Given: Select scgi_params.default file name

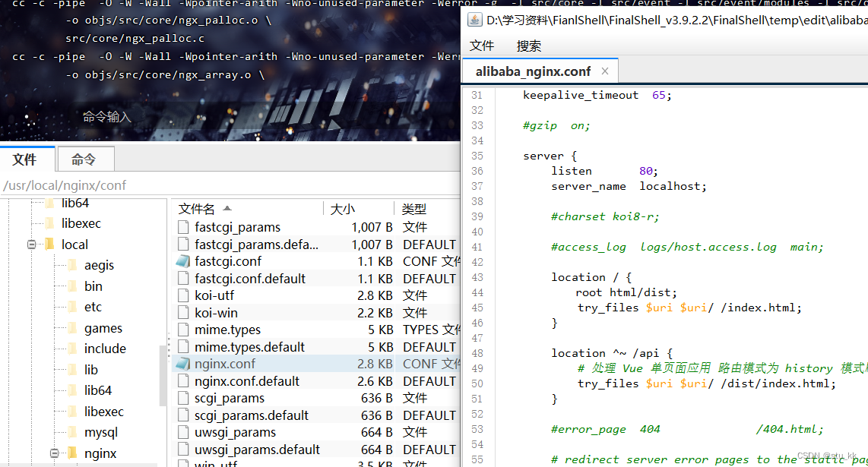Looking at the screenshot, I should click(252, 415).
